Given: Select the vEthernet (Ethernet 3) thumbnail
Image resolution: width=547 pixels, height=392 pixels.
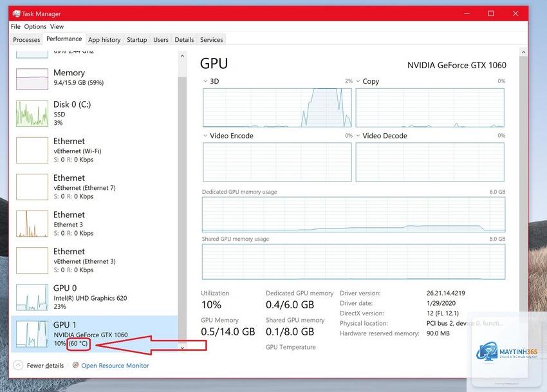Looking at the screenshot, I should pos(32,261).
